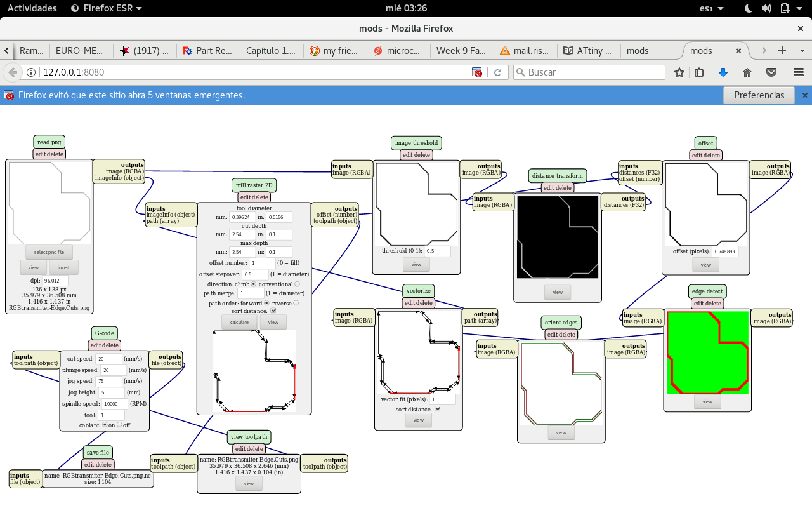
Task: Switch to the microc... tab
Action: (398, 51)
